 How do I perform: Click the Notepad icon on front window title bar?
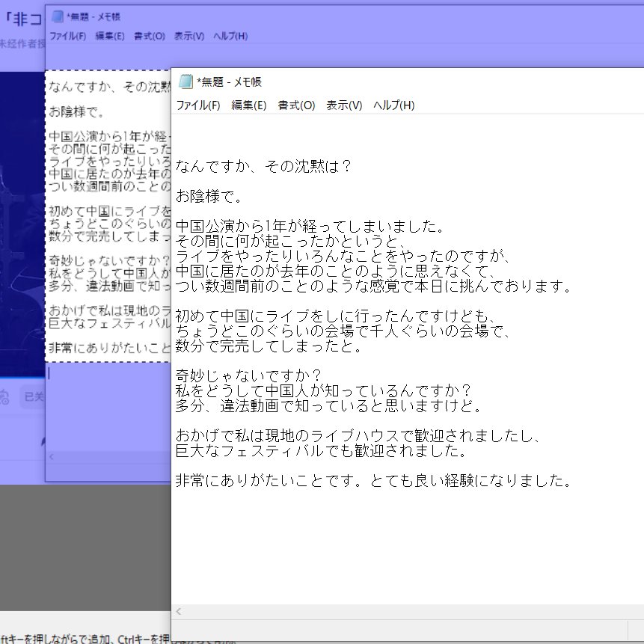184,82
